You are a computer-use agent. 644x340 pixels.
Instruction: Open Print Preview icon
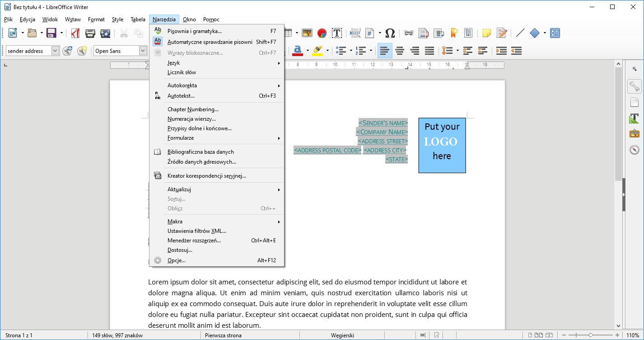[105, 33]
